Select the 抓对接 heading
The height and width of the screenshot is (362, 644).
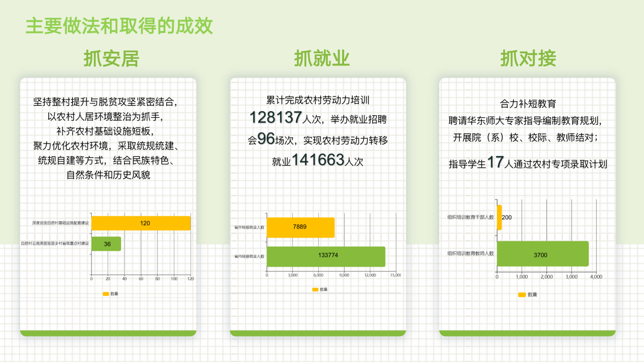[x=528, y=59]
